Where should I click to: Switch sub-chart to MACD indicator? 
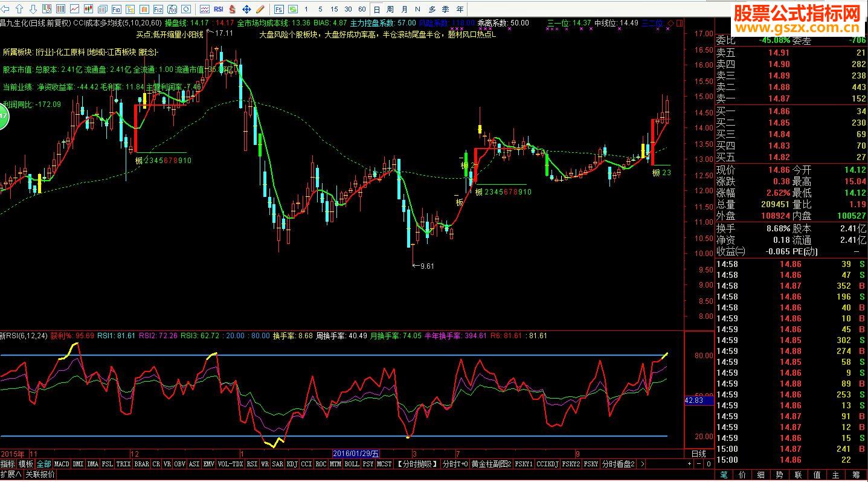[x=62, y=464]
